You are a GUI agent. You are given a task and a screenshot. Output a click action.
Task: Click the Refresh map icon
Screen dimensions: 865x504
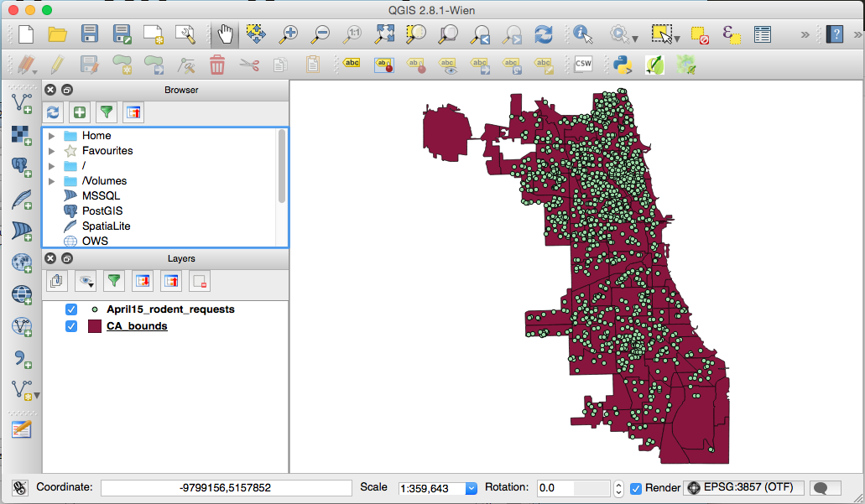click(544, 34)
